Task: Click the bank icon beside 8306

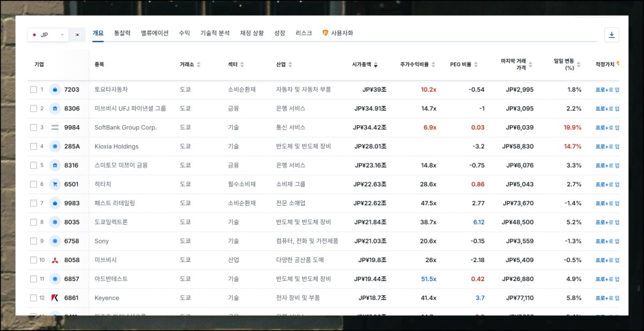Action: click(x=55, y=109)
